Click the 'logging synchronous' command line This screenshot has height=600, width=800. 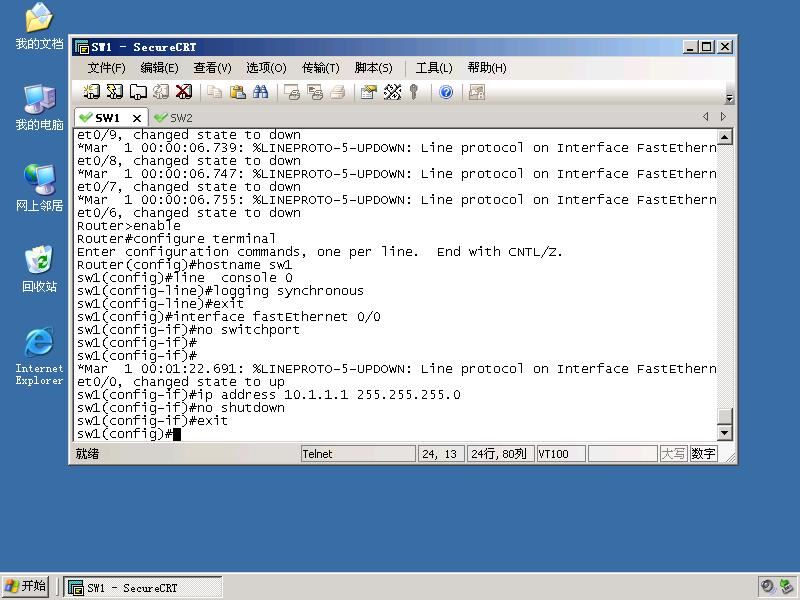[220, 291]
